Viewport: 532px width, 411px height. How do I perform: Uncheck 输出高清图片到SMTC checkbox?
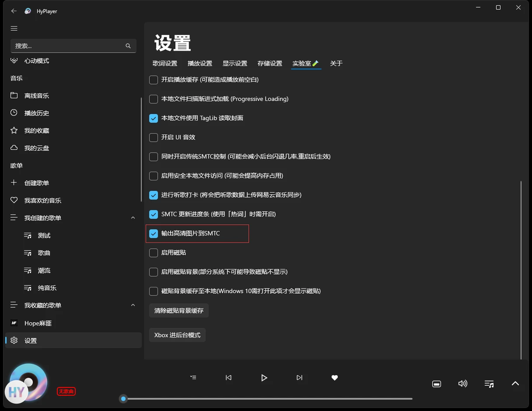point(154,234)
